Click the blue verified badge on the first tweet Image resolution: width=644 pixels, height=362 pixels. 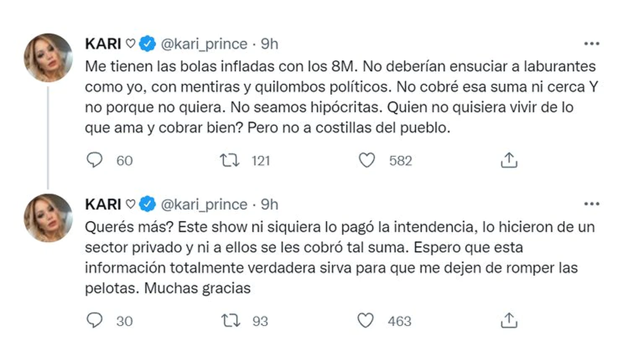[146, 44]
